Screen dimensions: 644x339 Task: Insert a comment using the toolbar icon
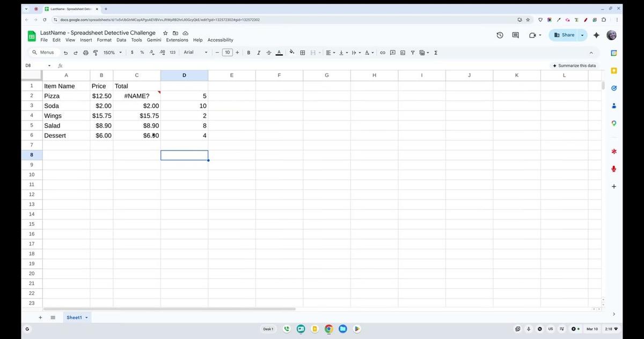click(392, 53)
